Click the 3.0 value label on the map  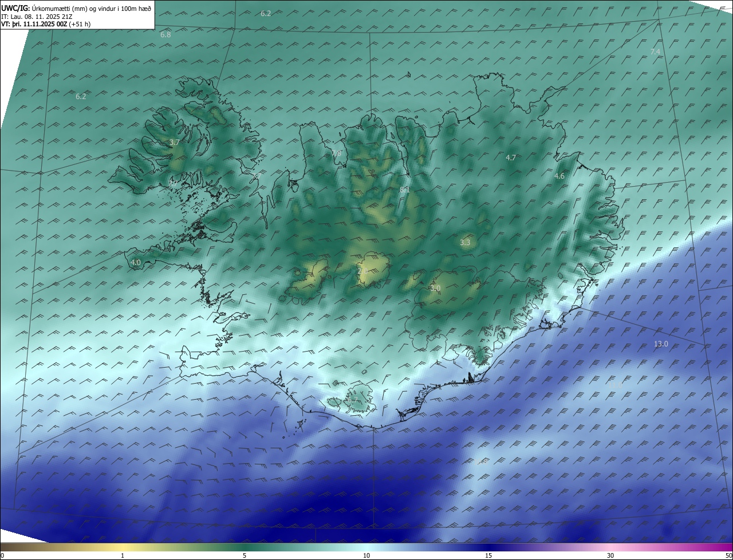pos(435,289)
